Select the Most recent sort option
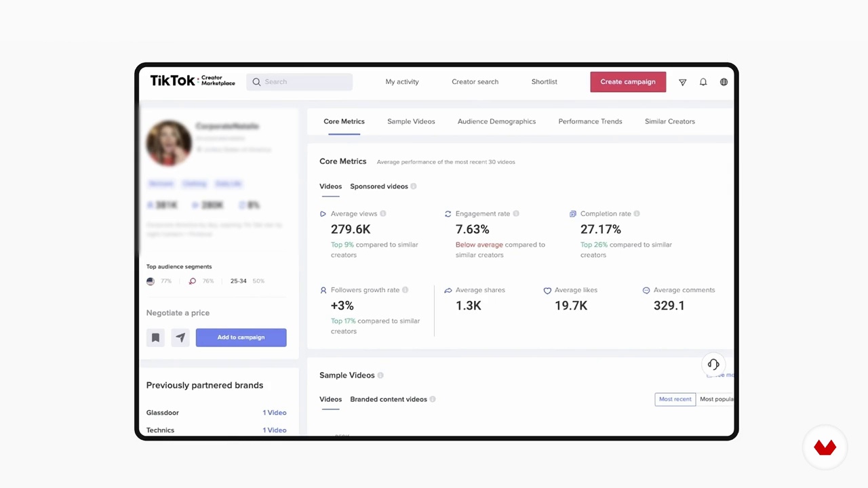868x488 pixels. point(675,399)
